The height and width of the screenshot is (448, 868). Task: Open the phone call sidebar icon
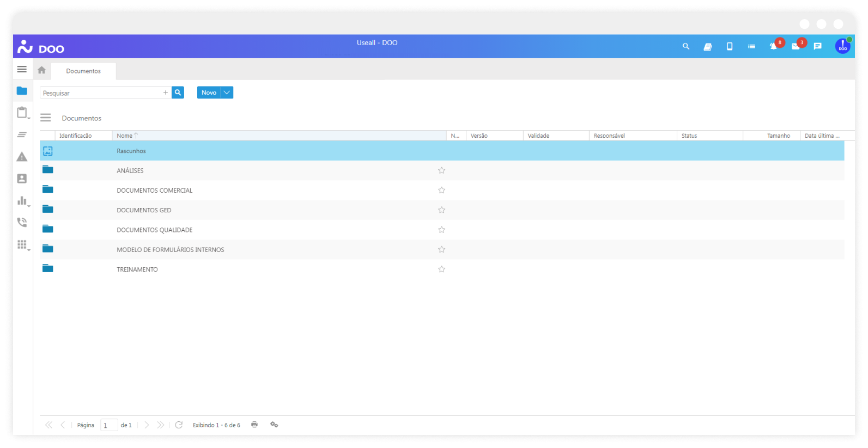(22, 222)
